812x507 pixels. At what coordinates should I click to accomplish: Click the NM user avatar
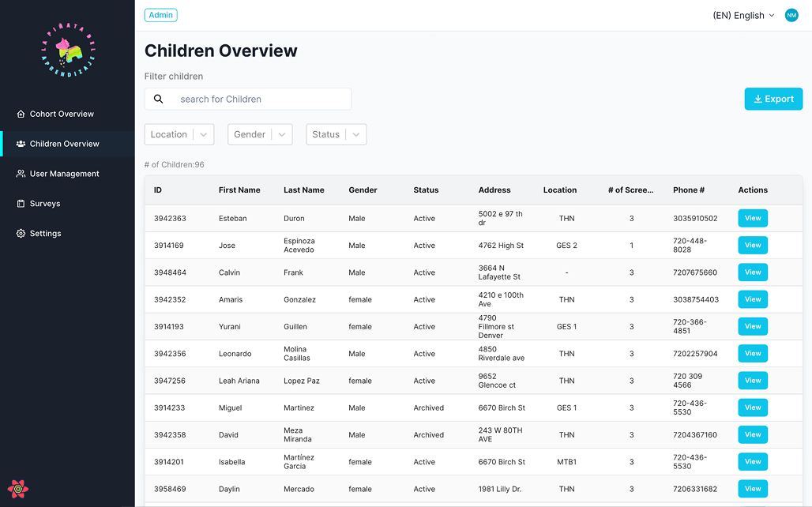click(x=791, y=15)
